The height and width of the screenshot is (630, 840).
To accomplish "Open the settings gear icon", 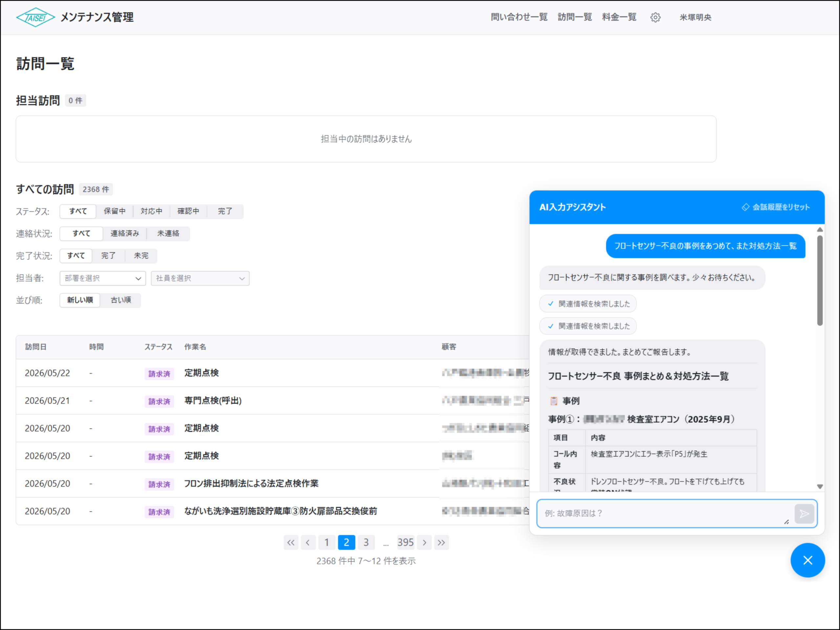I will pos(655,17).
